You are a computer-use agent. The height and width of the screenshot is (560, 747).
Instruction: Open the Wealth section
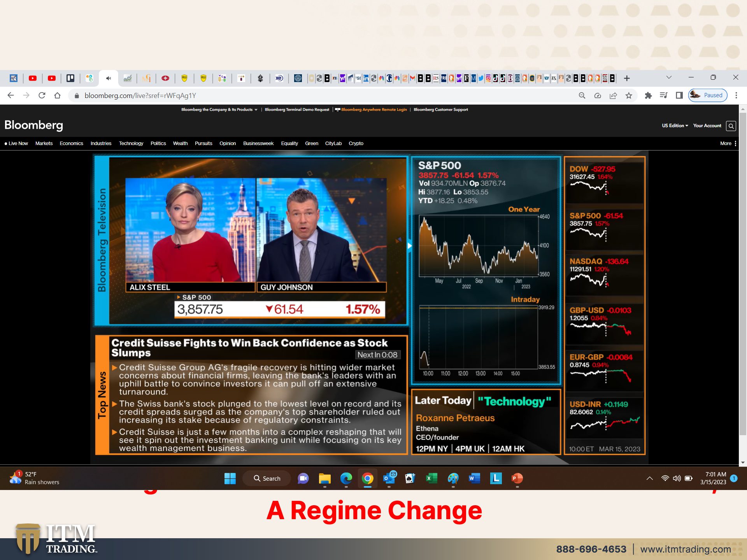(x=181, y=143)
